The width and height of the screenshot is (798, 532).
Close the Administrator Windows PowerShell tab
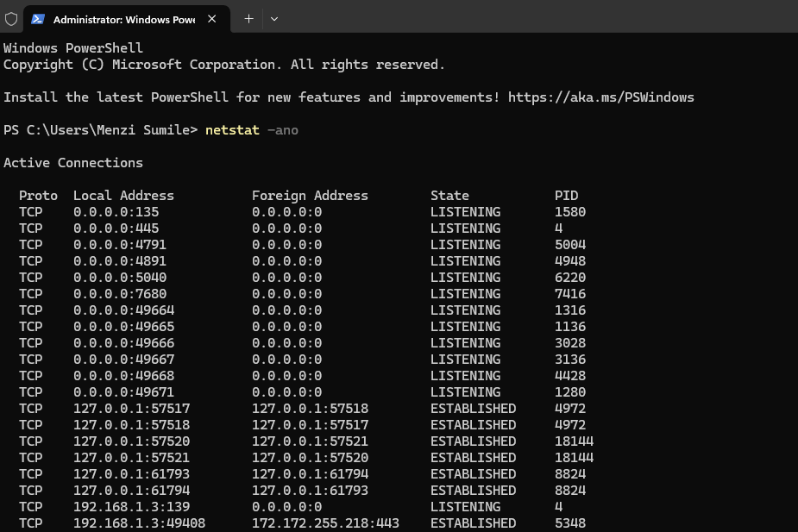pyautogui.click(x=212, y=18)
